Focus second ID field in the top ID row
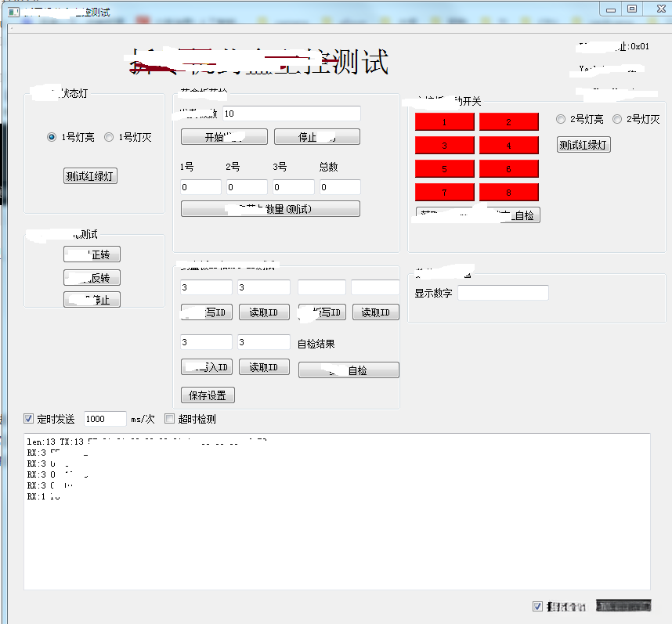This screenshot has width=672, height=624. click(264, 287)
